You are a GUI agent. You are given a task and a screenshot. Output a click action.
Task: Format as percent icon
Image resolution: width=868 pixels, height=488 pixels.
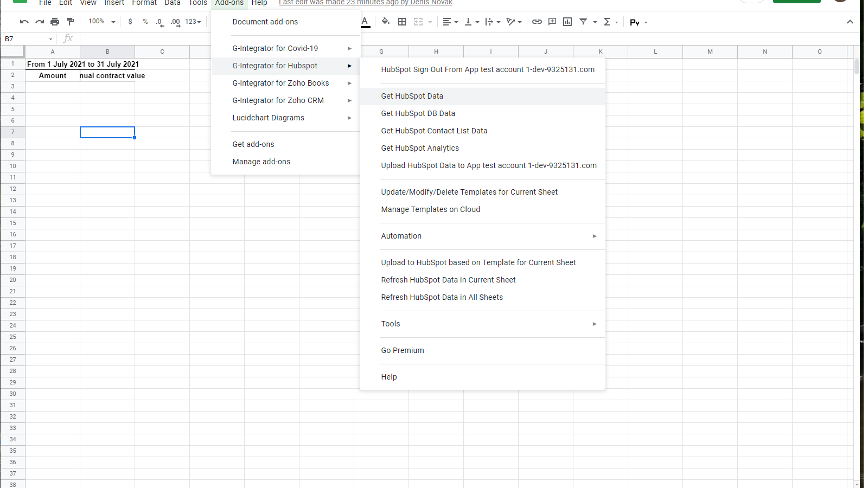pos(145,22)
